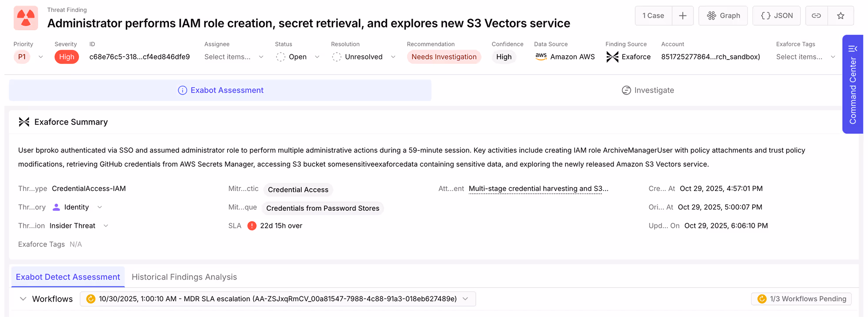Click the Amazon AWS logo icon
This screenshot has height=317, width=868.
(541, 56)
